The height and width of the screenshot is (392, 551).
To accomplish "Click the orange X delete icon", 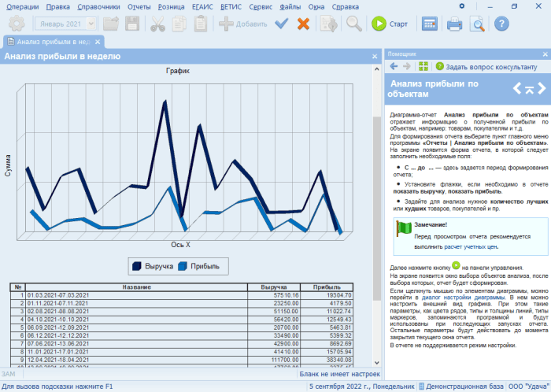I will coord(303,24).
